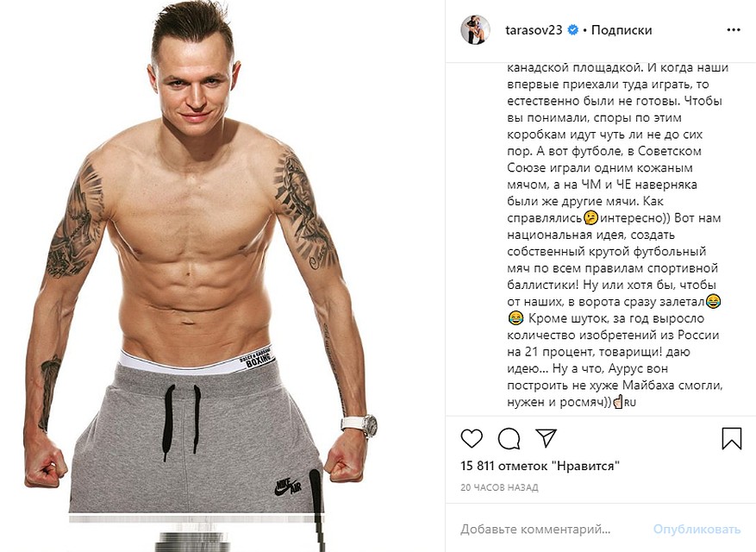Save post with the bookmark icon
This screenshot has width=756, height=552.
click(x=731, y=439)
